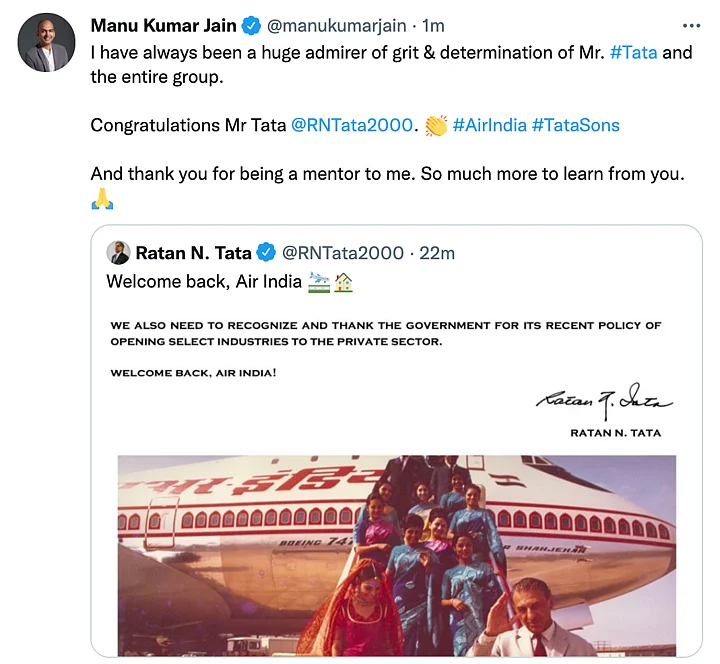Visit the @RNTata2000 mention in tweet text
The height and width of the screenshot is (664, 720).
351,125
